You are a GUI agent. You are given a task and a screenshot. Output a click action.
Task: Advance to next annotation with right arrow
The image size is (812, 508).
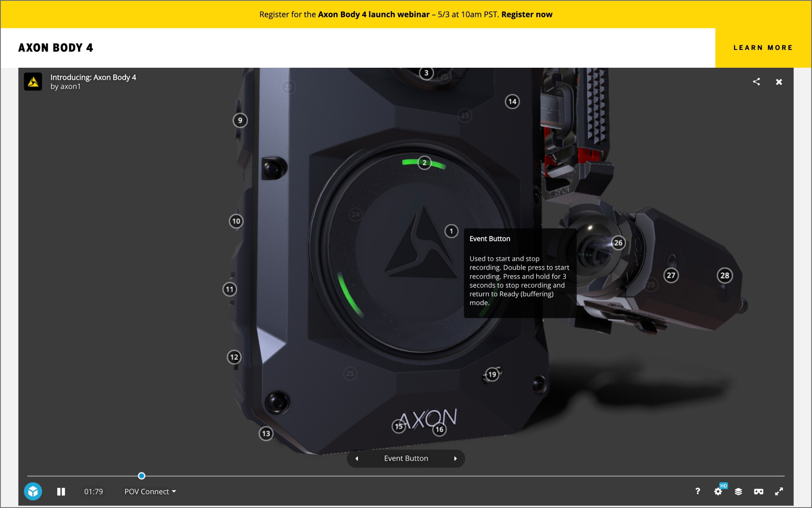tap(455, 458)
